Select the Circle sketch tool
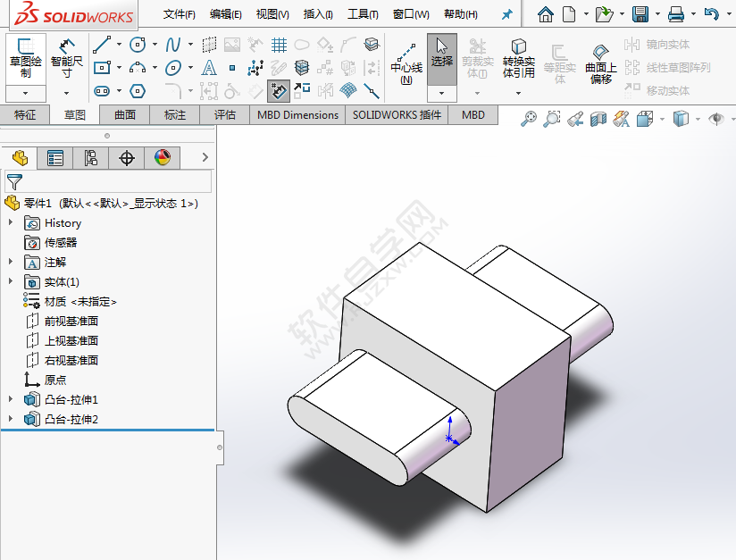The width and height of the screenshot is (736, 560). [x=137, y=45]
